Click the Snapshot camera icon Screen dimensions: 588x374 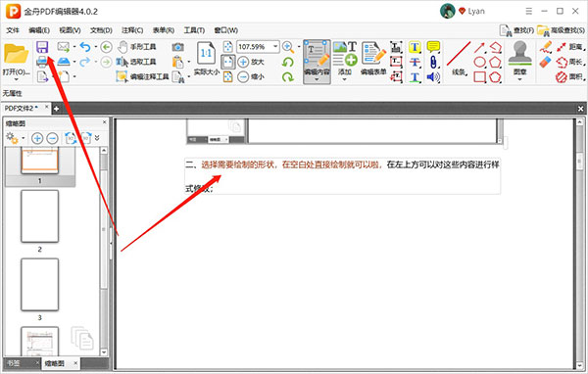click(177, 47)
